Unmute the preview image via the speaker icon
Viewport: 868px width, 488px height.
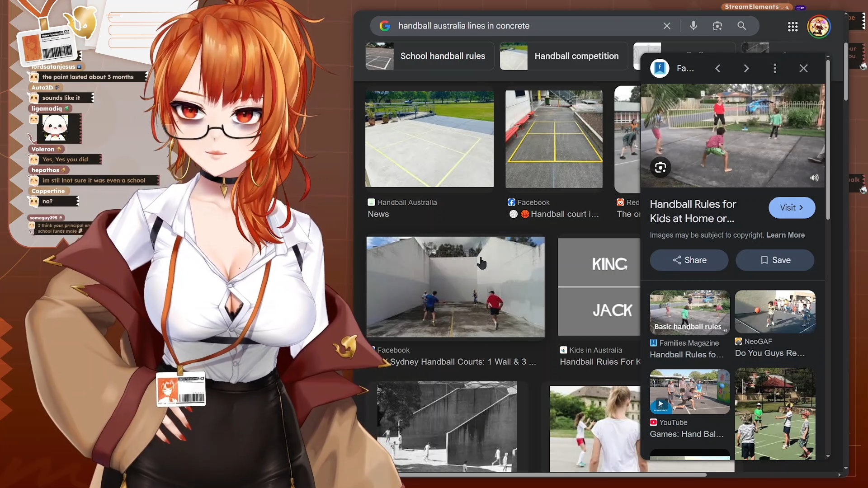(x=814, y=178)
